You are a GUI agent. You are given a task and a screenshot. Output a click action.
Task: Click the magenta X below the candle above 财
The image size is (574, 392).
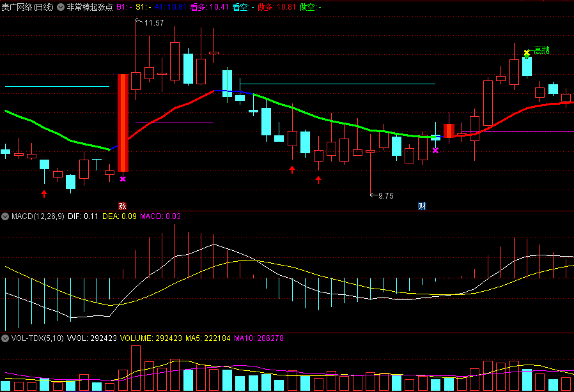tap(435, 150)
